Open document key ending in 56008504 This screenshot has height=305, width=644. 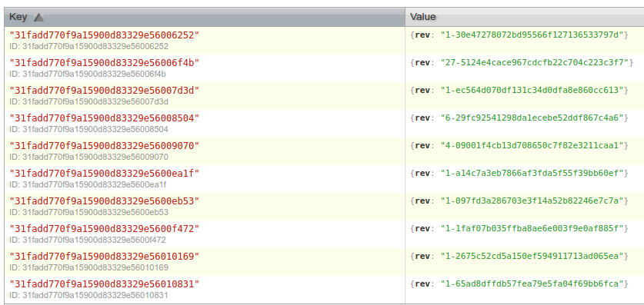pyautogui.click(x=105, y=118)
